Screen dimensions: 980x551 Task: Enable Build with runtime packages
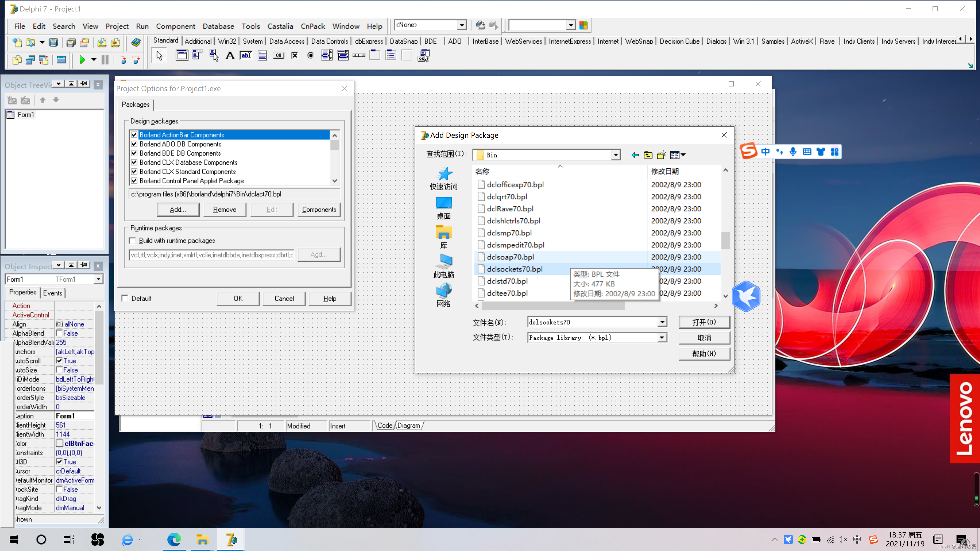(x=133, y=241)
